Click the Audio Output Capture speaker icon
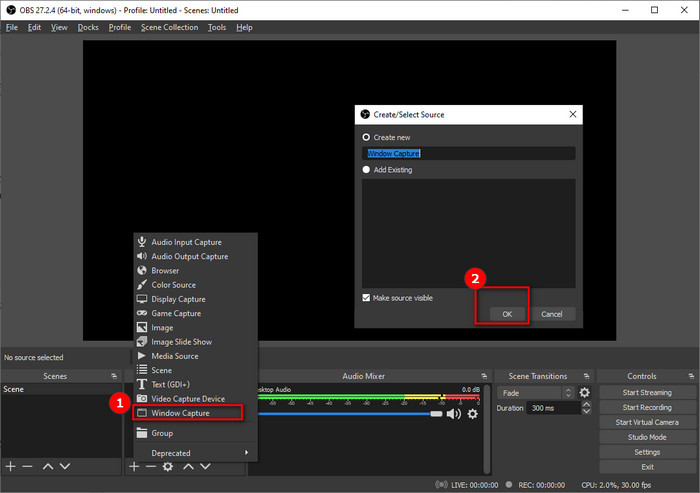The height and width of the screenshot is (493, 700). click(x=142, y=256)
